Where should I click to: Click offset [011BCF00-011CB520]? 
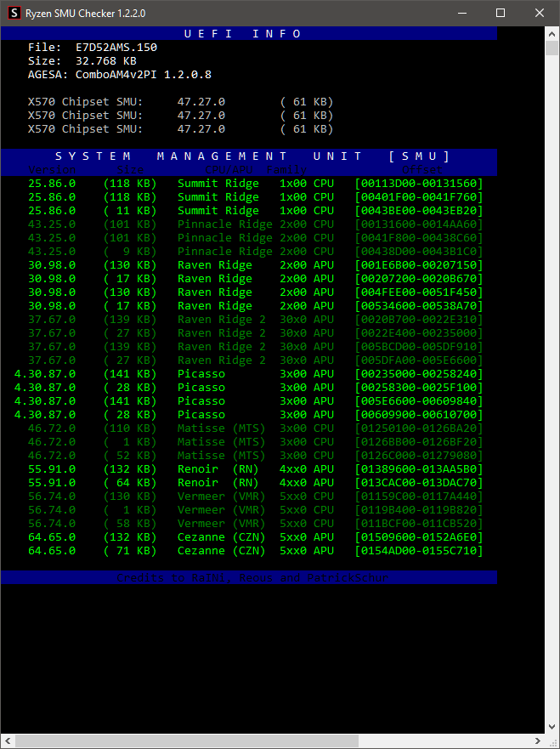click(419, 524)
